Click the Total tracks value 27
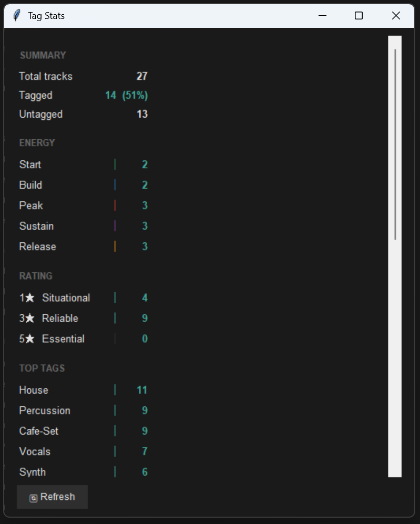 142,76
